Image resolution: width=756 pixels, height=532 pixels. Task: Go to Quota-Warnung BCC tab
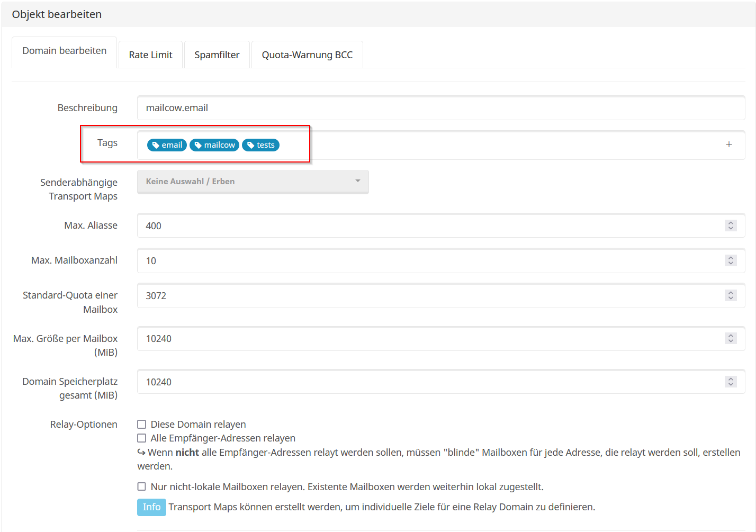pos(307,55)
